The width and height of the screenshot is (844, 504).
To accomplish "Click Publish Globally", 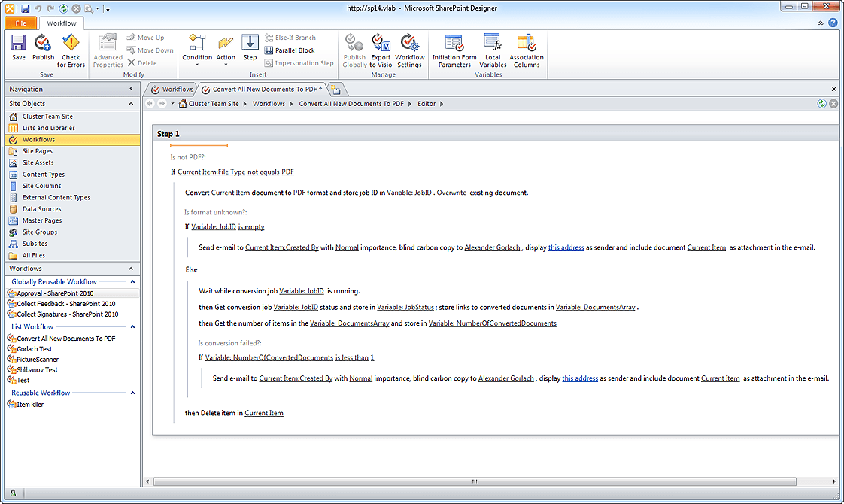I will click(354, 50).
